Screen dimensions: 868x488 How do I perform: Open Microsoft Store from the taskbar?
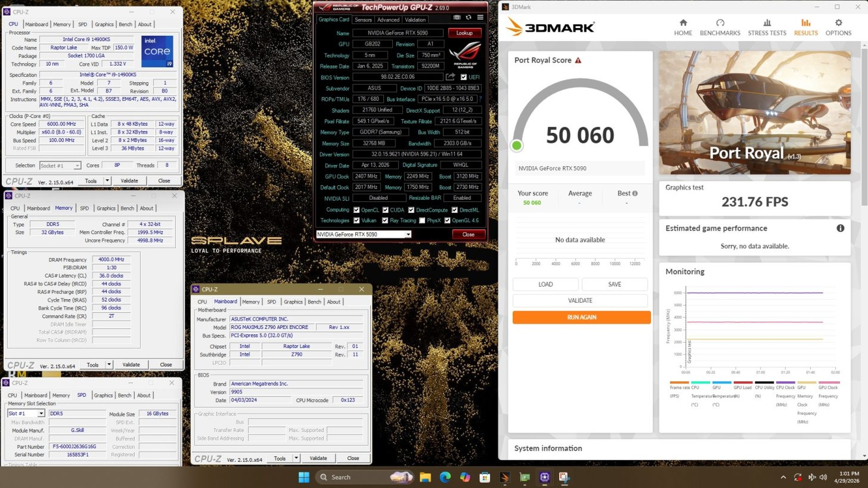tap(485, 477)
